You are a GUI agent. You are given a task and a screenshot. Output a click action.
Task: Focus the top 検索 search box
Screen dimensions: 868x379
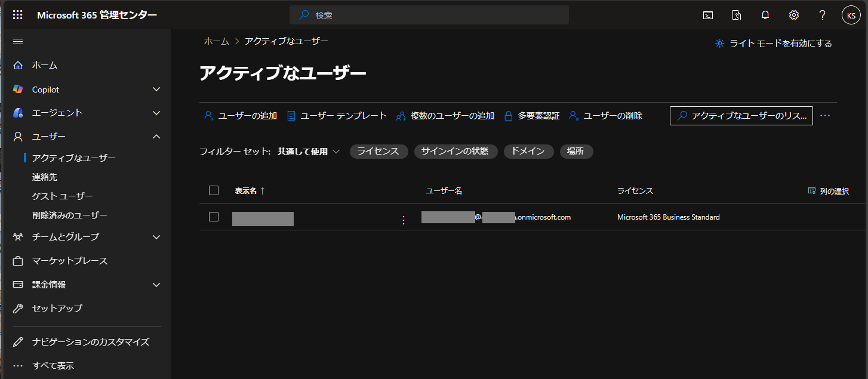(429, 15)
